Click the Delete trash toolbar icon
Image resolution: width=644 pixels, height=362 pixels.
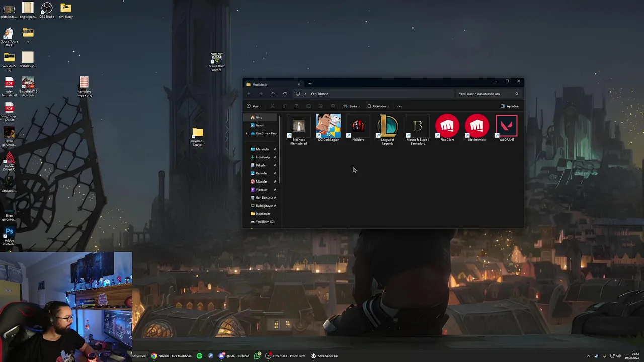click(333, 106)
